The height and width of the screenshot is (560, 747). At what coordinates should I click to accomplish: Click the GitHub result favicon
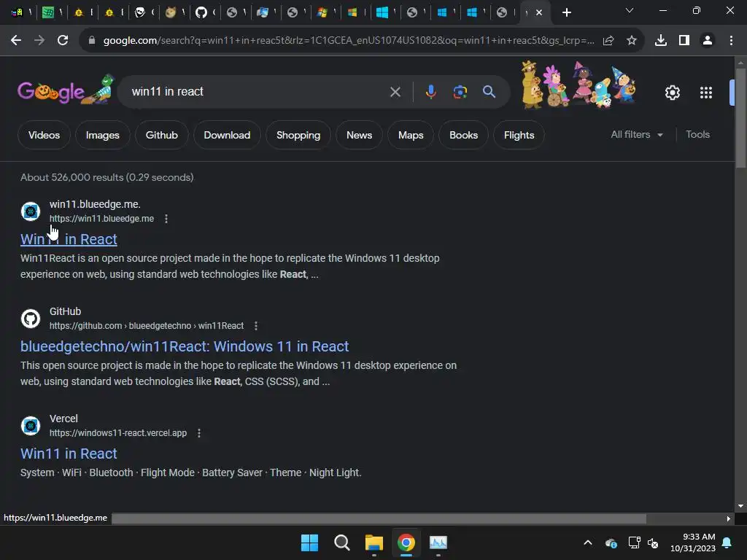[x=31, y=318]
